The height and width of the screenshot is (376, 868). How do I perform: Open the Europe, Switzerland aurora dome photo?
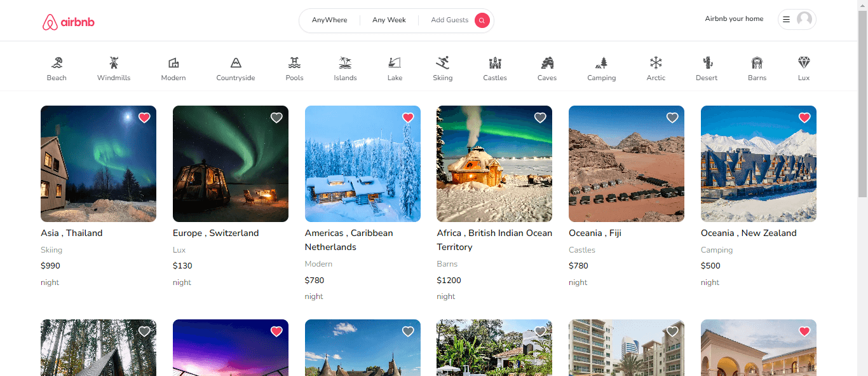231,164
